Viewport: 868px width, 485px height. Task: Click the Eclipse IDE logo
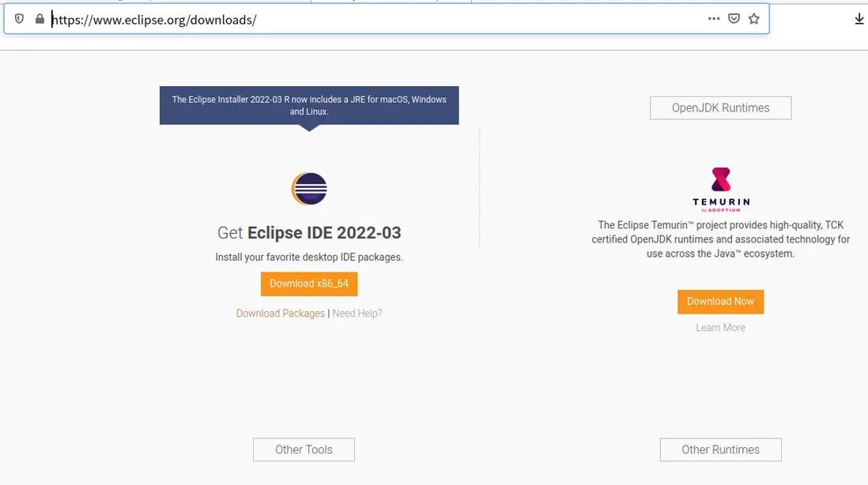pos(309,189)
